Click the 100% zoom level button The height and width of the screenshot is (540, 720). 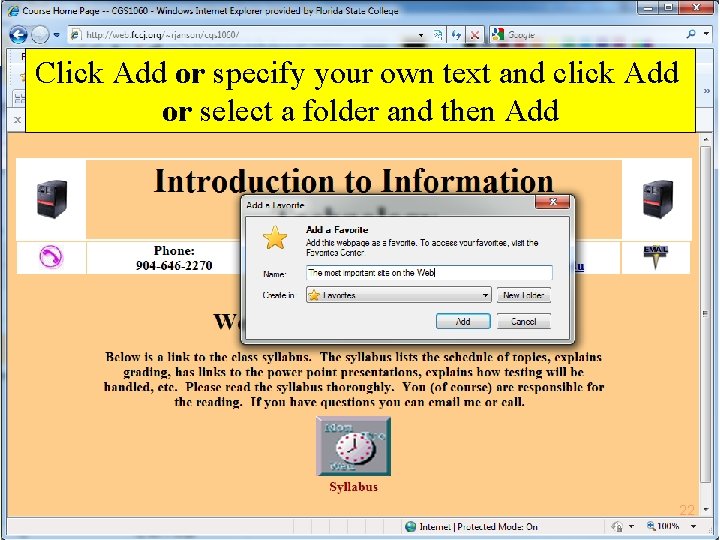663,526
